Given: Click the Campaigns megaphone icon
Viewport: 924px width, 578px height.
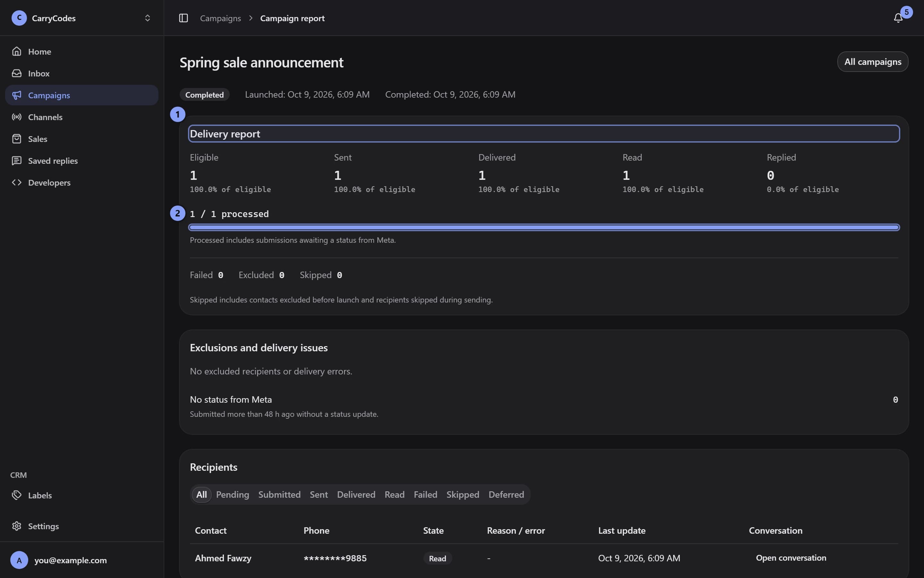Looking at the screenshot, I should [16, 95].
